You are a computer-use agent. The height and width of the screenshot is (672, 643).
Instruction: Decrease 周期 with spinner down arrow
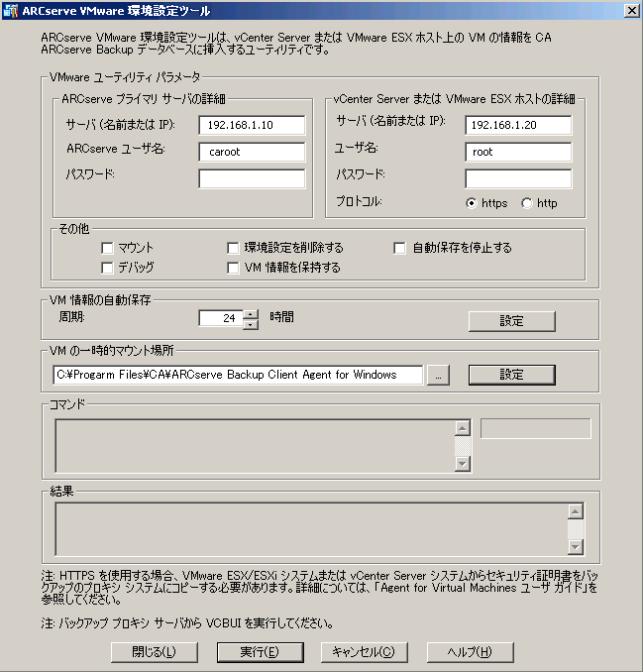point(251,324)
